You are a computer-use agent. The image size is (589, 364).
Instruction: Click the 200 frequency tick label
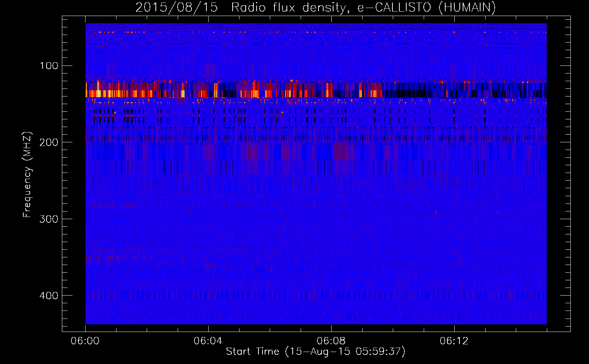[x=49, y=142]
